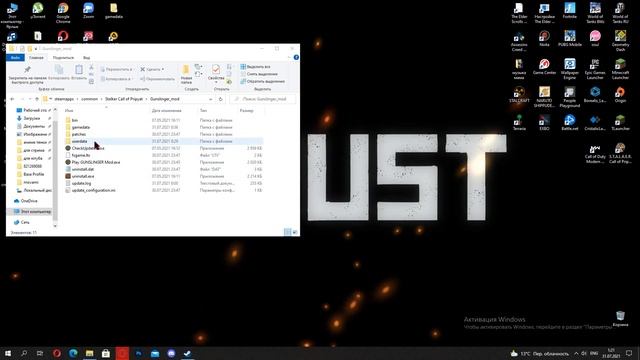Screen dimensions: 640x360
Task: Click Invert selection in the ribbon
Action: (263, 81)
